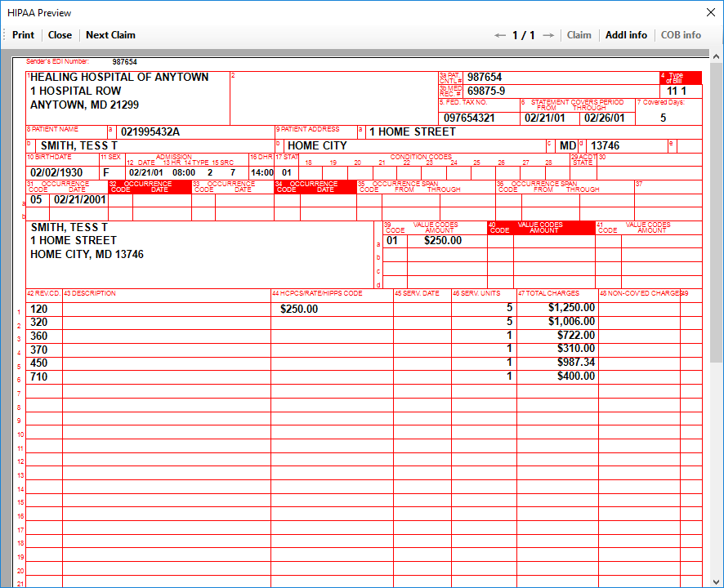Click value code 01
724x588 pixels.
pos(392,240)
